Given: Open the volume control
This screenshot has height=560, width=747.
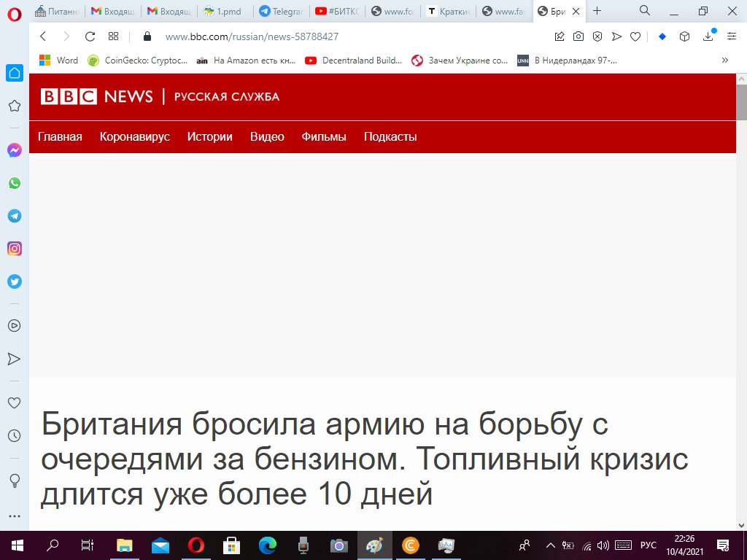Looking at the screenshot, I should point(603,545).
